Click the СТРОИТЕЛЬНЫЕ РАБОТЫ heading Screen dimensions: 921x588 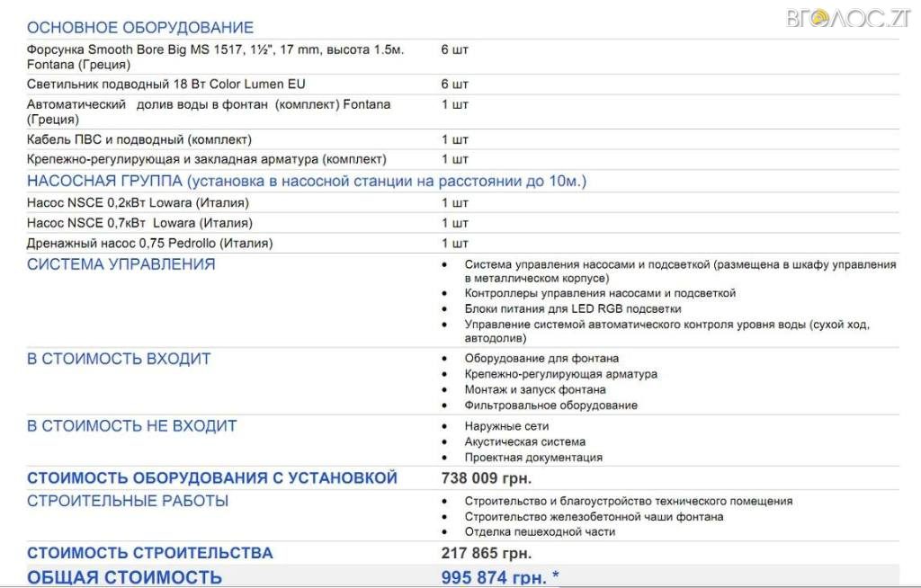point(128,501)
